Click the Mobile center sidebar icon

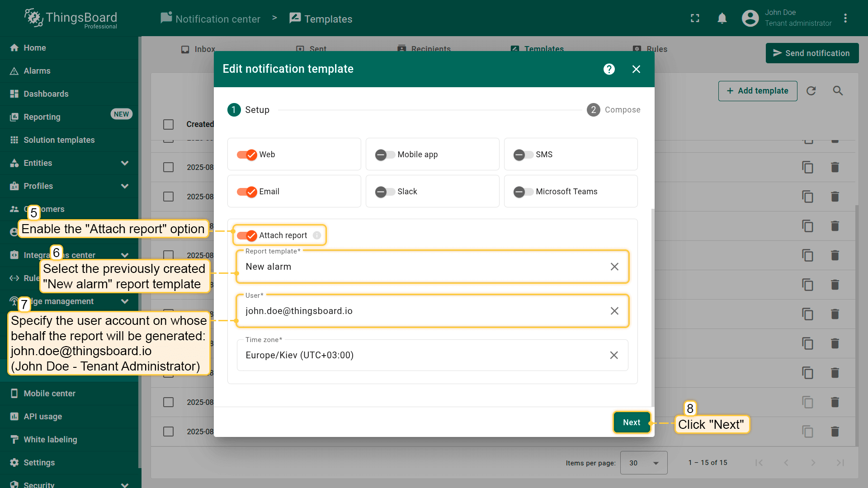pos(14,394)
